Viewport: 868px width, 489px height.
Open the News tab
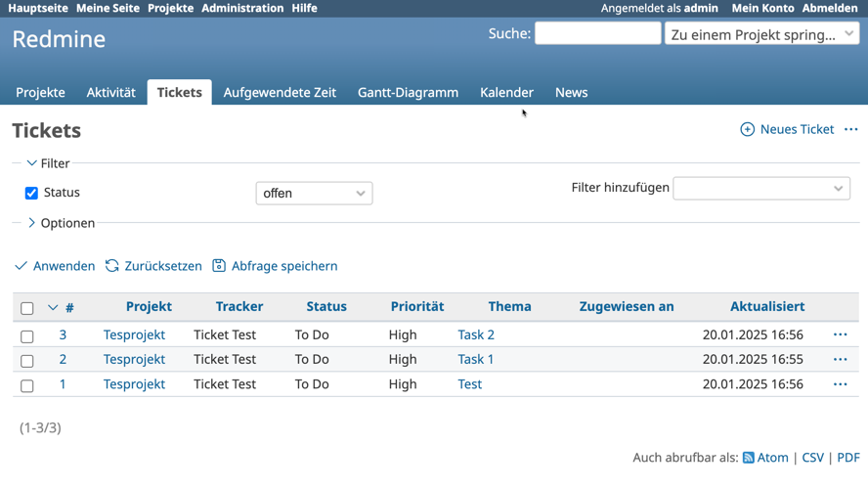click(x=571, y=93)
